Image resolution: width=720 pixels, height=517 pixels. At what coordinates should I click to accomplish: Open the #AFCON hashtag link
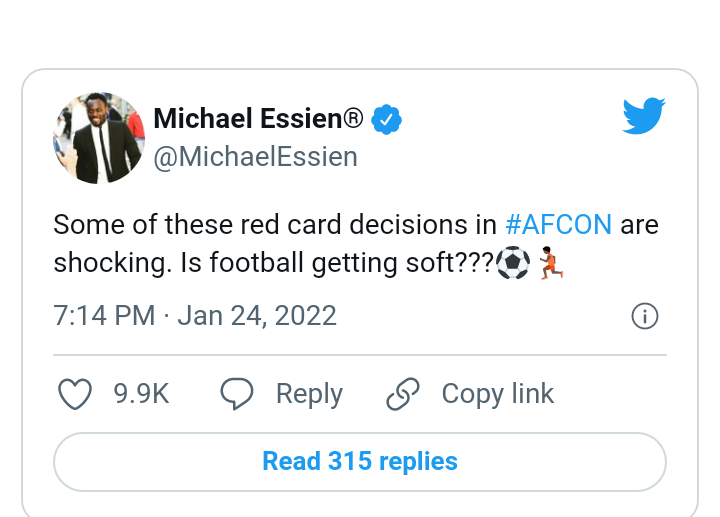coord(558,225)
